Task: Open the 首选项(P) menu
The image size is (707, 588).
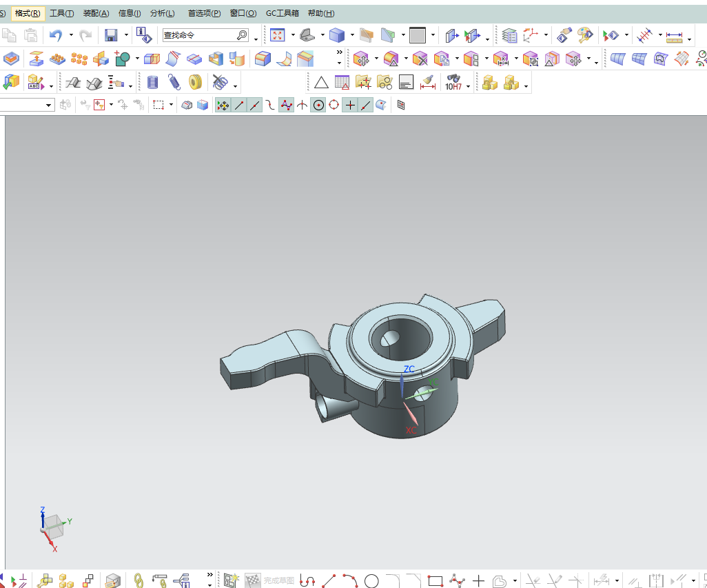Action: click(x=204, y=13)
